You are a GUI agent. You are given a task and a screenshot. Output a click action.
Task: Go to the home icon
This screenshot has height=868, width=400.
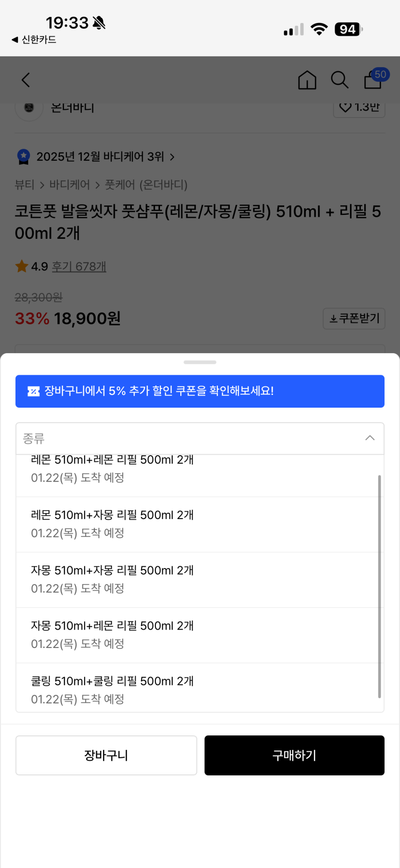(307, 80)
